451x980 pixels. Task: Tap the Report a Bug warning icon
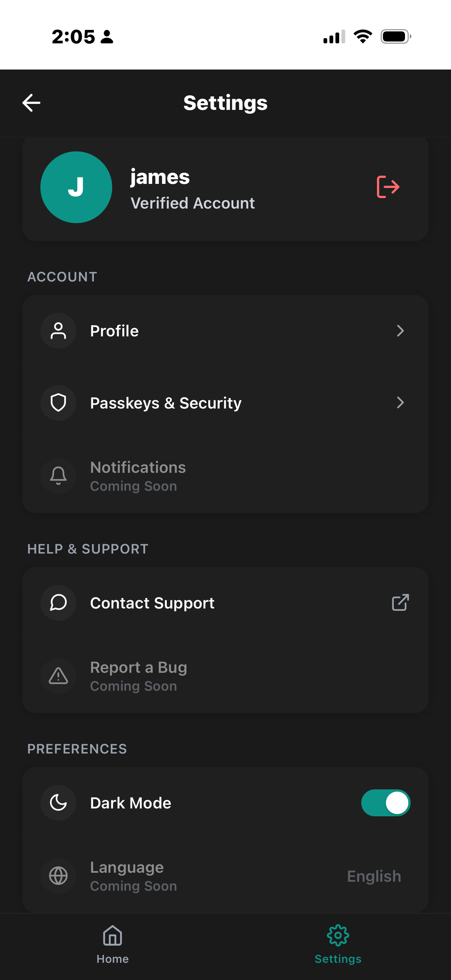tap(58, 676)
